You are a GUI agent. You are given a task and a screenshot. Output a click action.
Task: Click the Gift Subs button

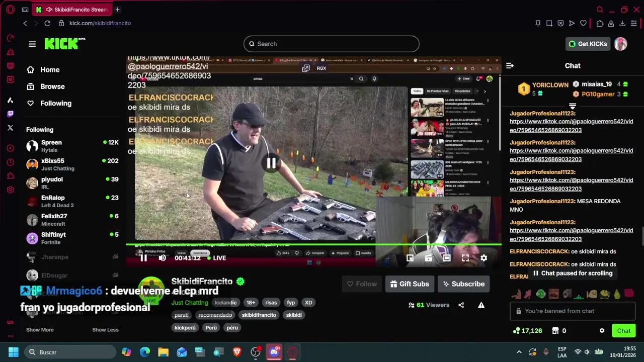pyautogui.click(x=410, y=284)
